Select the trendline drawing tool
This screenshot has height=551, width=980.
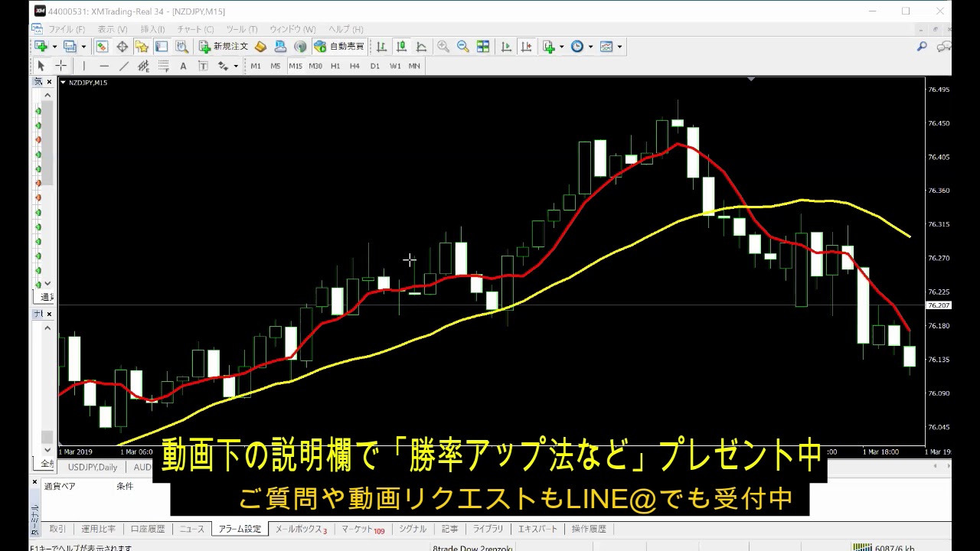pyautogui.click(x=123, y=66)
